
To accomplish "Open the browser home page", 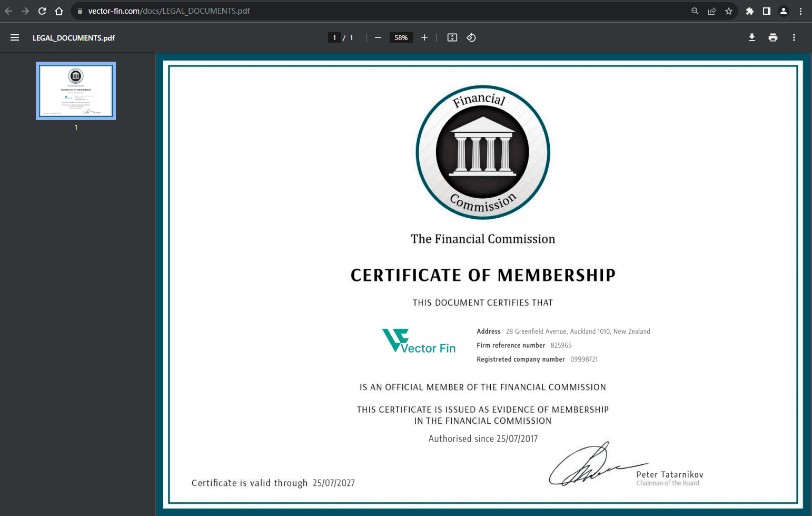I will [59, 11].
